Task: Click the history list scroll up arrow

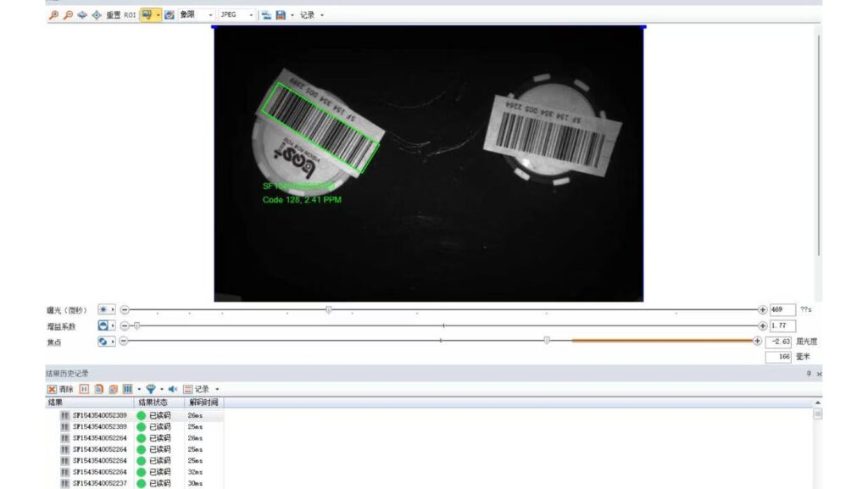Action: click(818, 403)
